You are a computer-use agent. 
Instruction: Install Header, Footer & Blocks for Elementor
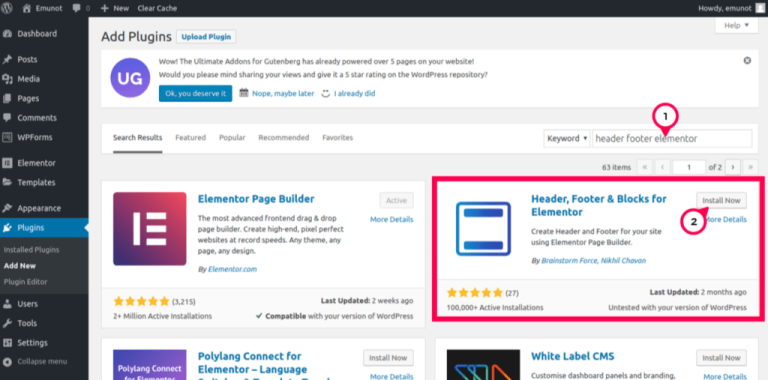point(721,200)
